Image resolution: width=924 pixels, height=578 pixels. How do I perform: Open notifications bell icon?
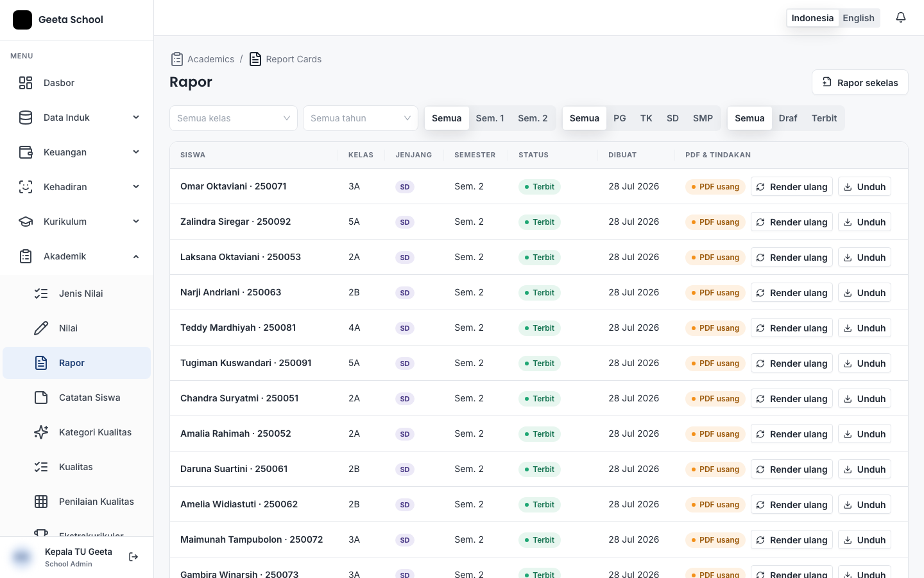[901, 18]
